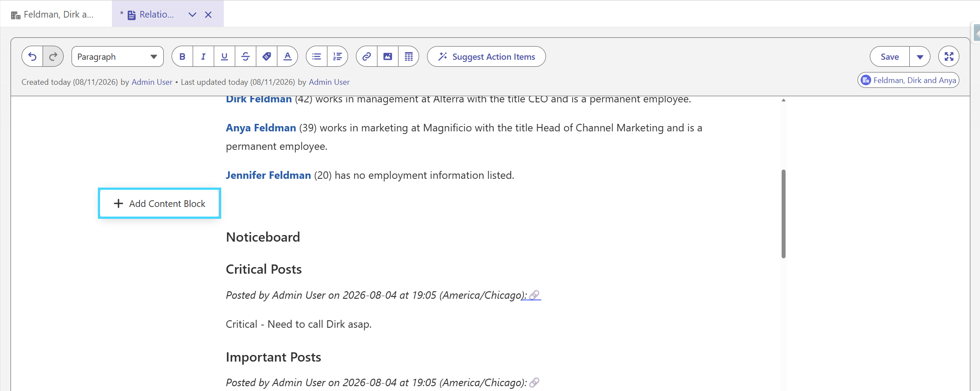Open the Paragraph style dropdown

pos(118,57)
